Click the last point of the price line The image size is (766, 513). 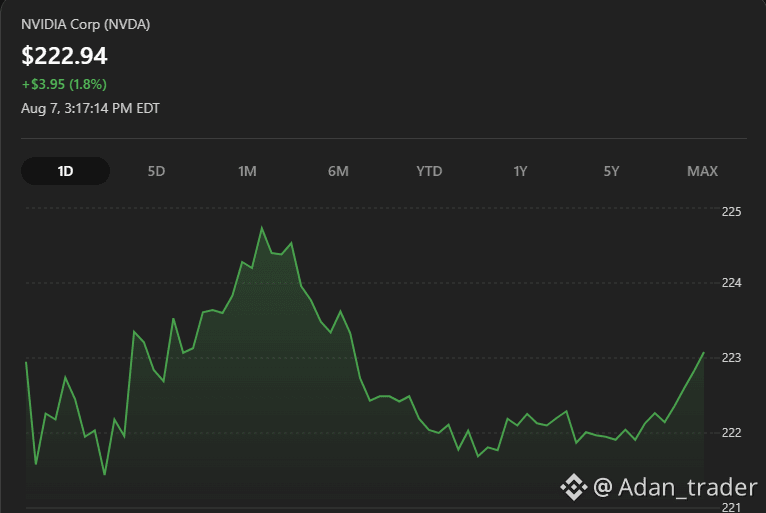(703, 353)
